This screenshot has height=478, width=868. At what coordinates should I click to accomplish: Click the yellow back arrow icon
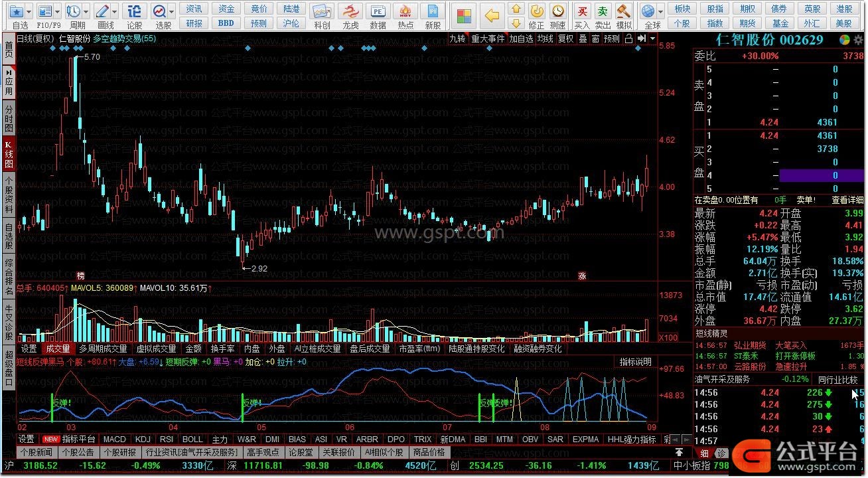click(x=492, y=15)
